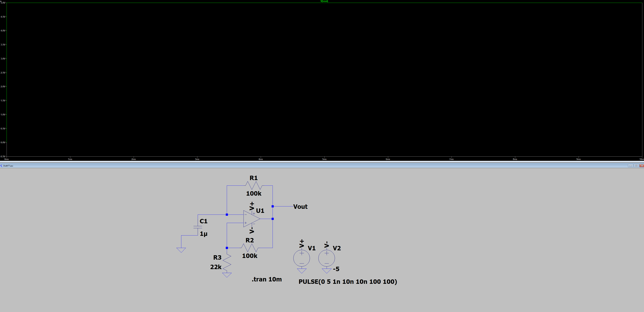Click the 0.0V vertical axis label
This screenshot has width=644, height=312.
[3, 143]
